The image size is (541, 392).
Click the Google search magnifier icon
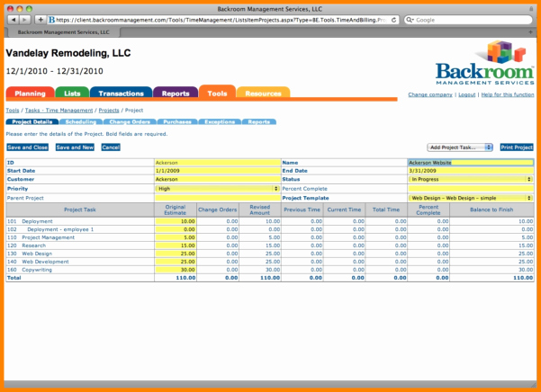pos(410,20)
